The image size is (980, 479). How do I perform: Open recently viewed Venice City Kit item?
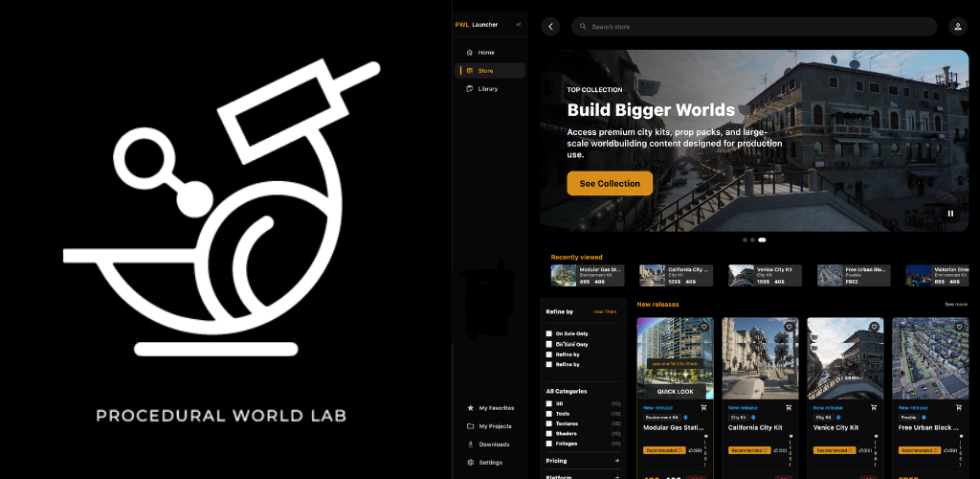coord(765,276)
